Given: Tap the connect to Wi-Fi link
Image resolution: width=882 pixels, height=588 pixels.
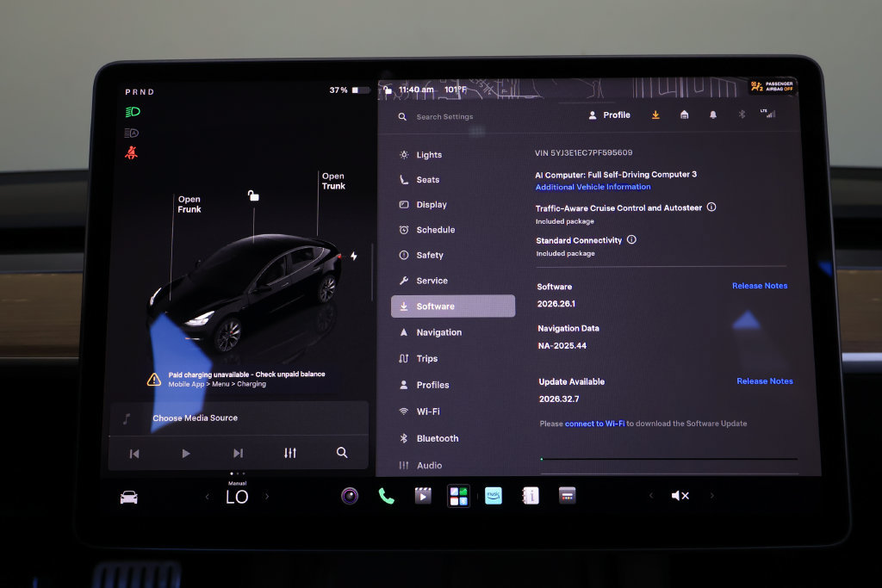Looking at the screenshot, I should coord(594,424).
